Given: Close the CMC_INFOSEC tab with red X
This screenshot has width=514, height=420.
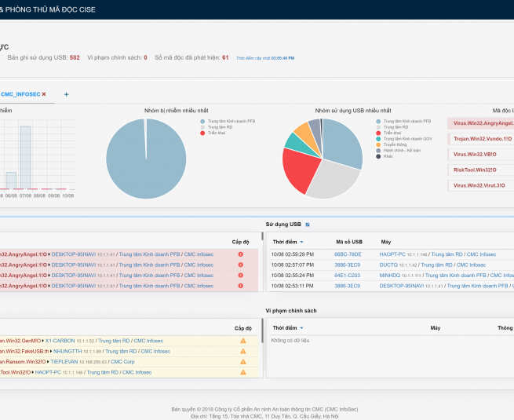Looking at the screenshot, I should [x=44, y=94].
